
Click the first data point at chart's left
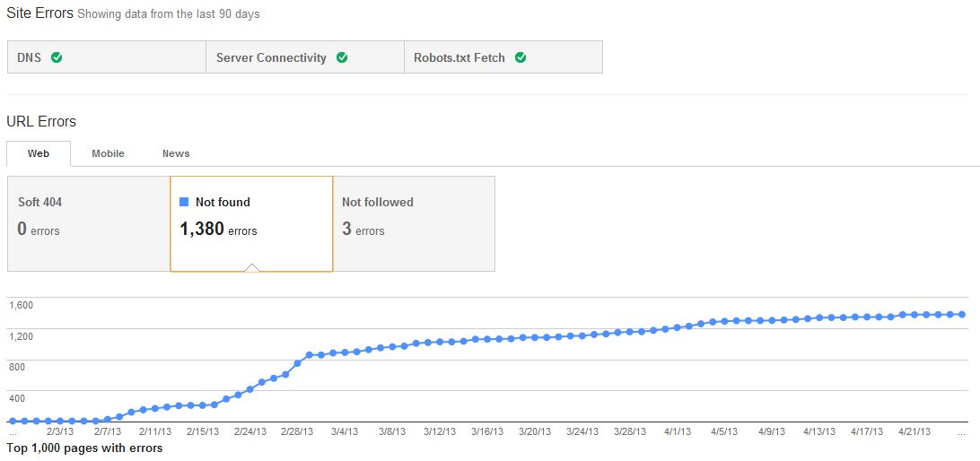[13, 421]
